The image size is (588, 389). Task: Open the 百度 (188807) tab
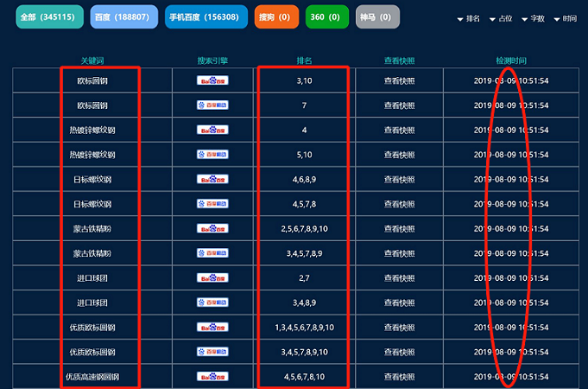pyautogui.click(x=124, y=17)
